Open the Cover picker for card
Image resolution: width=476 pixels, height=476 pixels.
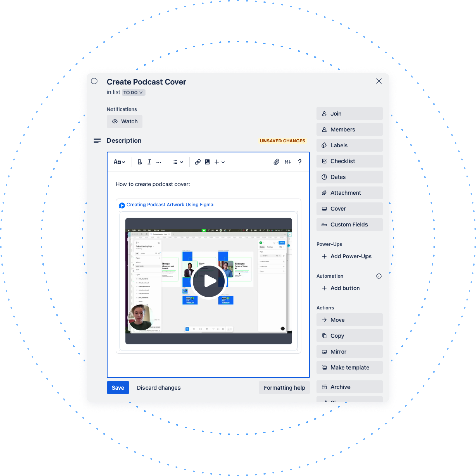(x=349, y=209)
